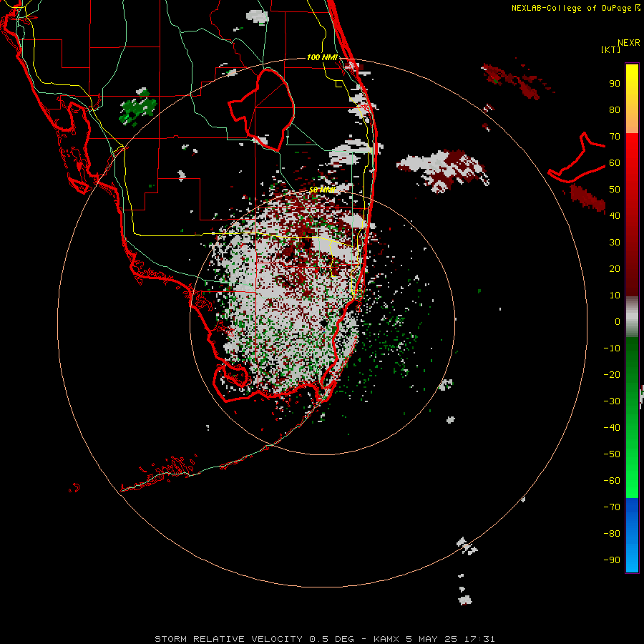
Task: Select the positive 20 scale label
Action: tap(615, 268)
